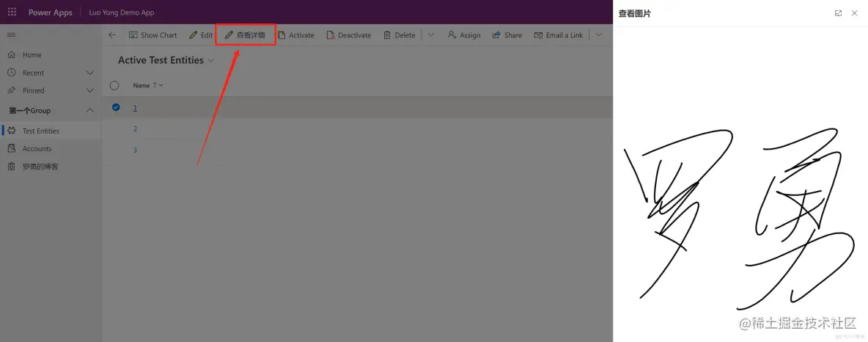Screen dimensions: 868x342
Task: Click the Activate command
Action: coord(296,35)
